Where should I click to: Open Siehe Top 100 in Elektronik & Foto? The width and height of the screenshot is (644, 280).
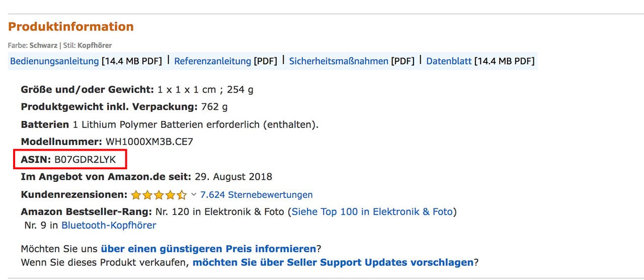click(372, 212)
